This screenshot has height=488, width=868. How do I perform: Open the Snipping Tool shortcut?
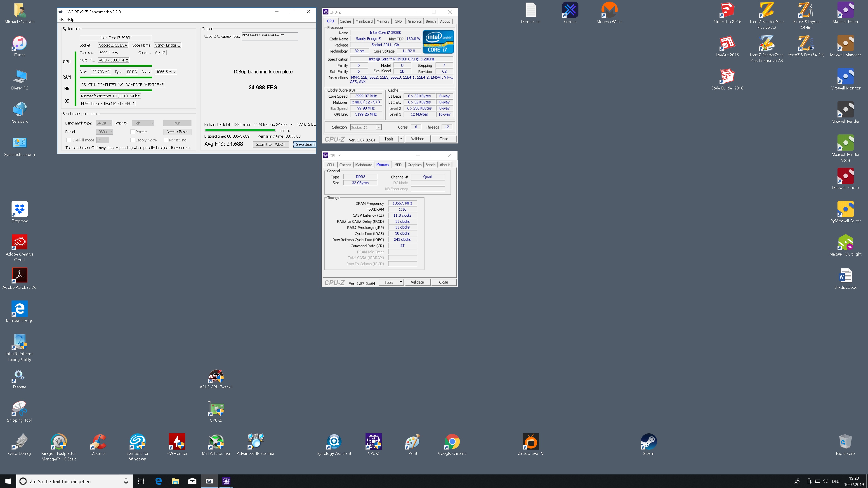tap(19, 412)
